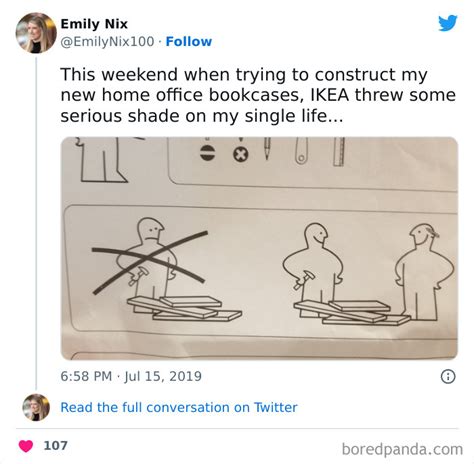Click the small avatar beside the conversation link
Screen dimensions: 474x464
click(x=36, y=407)
